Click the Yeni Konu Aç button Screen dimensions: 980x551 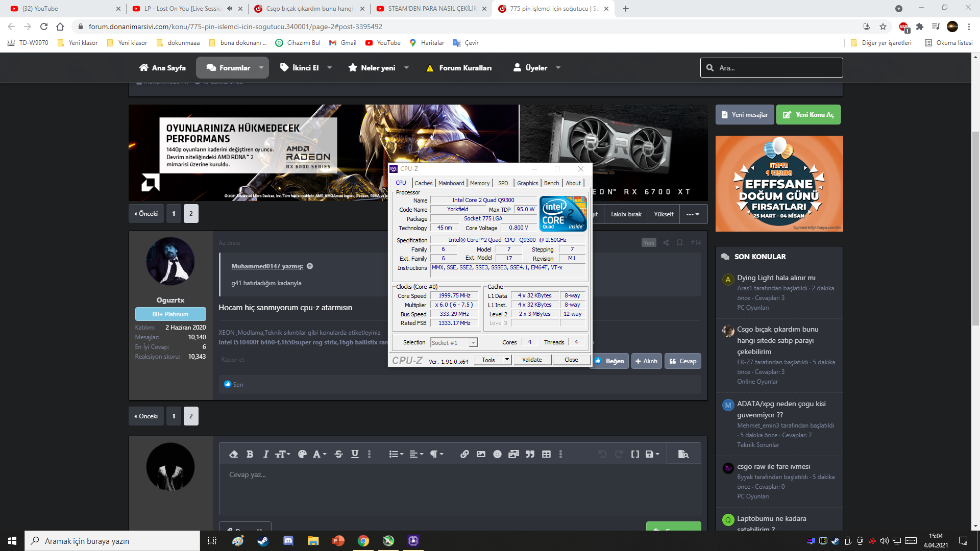pyautogui.click(x=808, y=114)
